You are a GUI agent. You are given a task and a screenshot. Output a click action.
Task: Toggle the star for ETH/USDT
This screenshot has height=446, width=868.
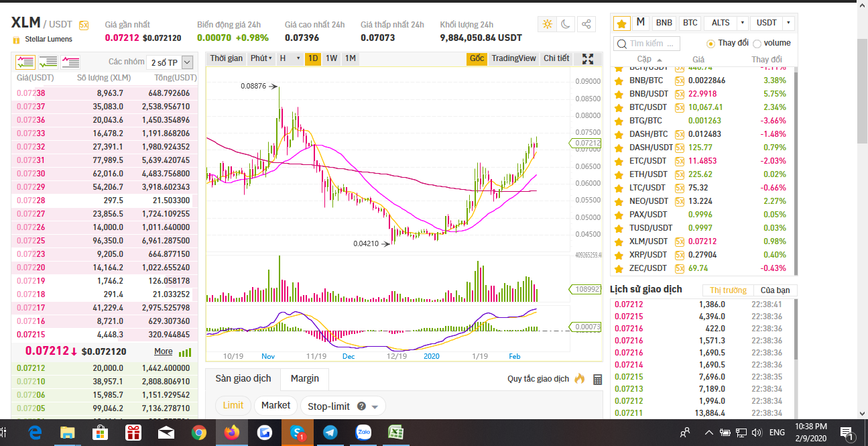click(619, 174)
